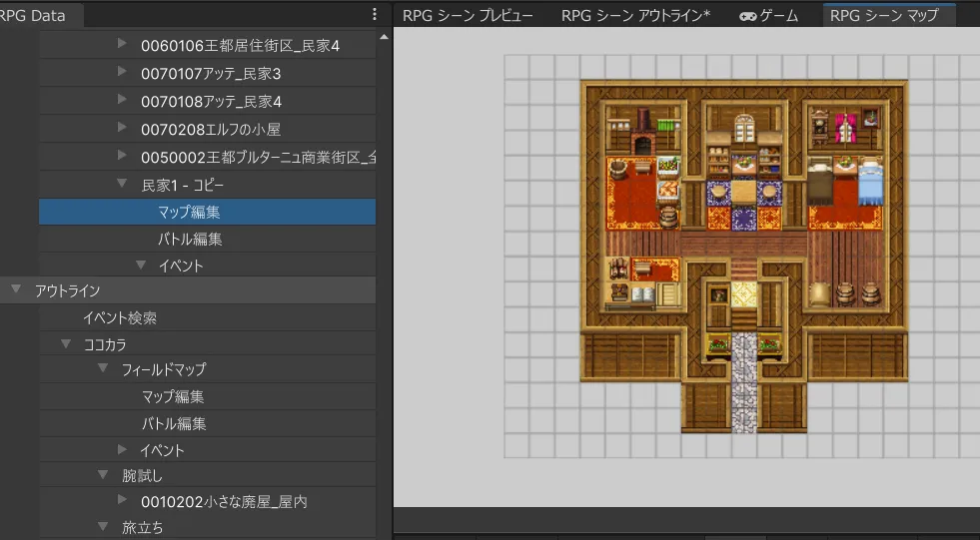Image resolution: width=980 pixels, height=540 pixels.
Task: Open the RPG Data panel three-dot menu
Action: [374, 15]
